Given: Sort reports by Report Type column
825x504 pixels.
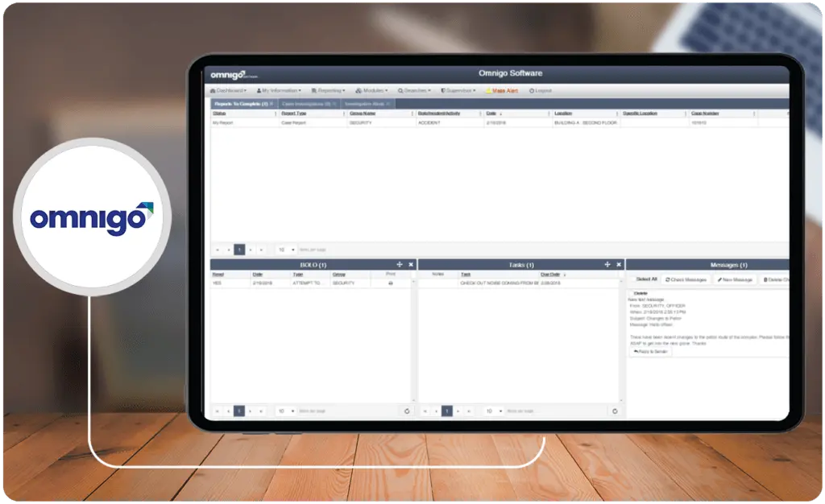Looking at the screenshot, I should coord(293,114).
